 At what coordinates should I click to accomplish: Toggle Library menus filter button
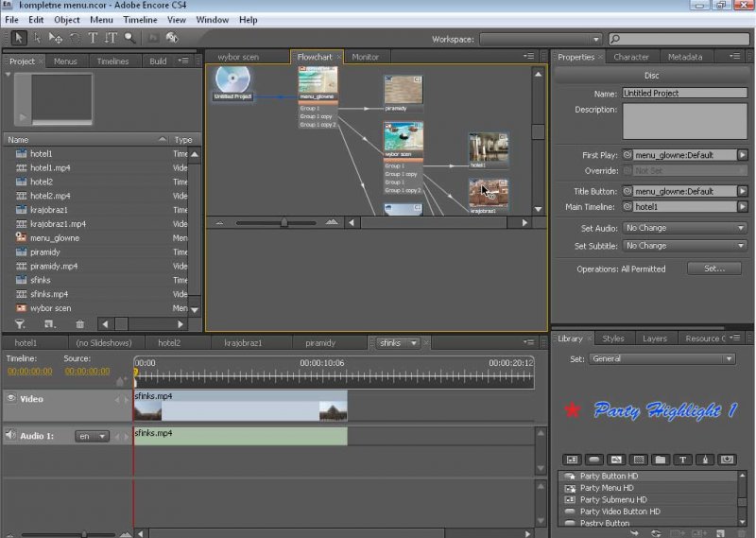pos(570,460)
